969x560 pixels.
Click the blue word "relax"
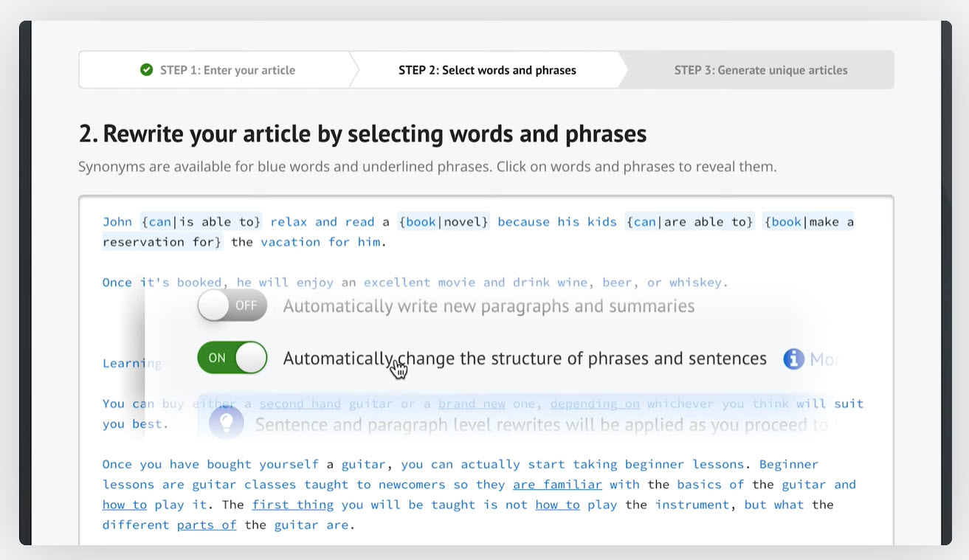tap(289, 222)
